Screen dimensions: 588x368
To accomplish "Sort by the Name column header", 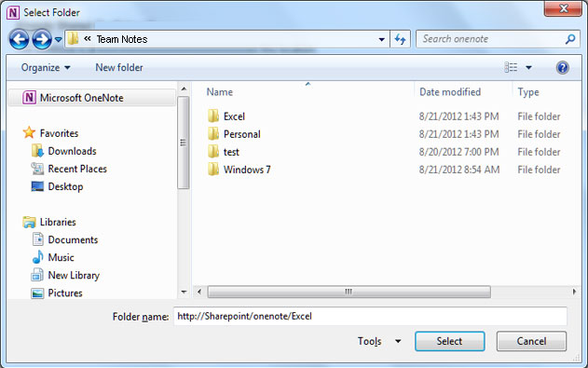I will [x=220, y=92].
